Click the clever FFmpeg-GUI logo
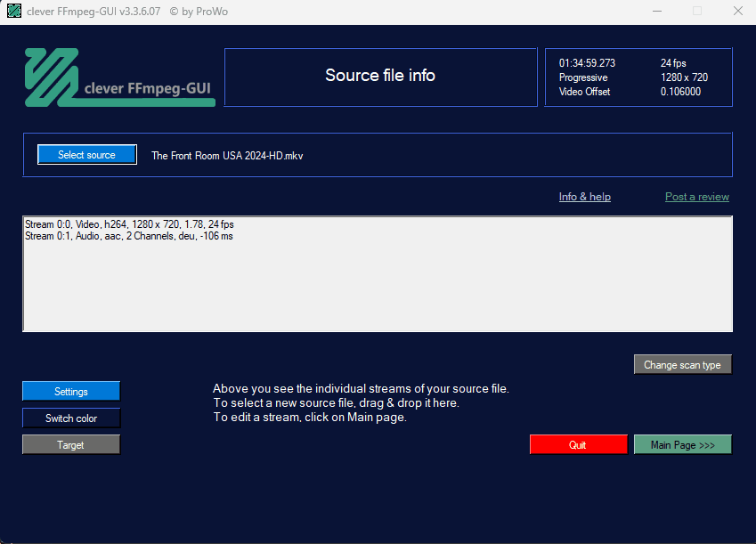Viewport: 756px width, 544px height. 120,77
